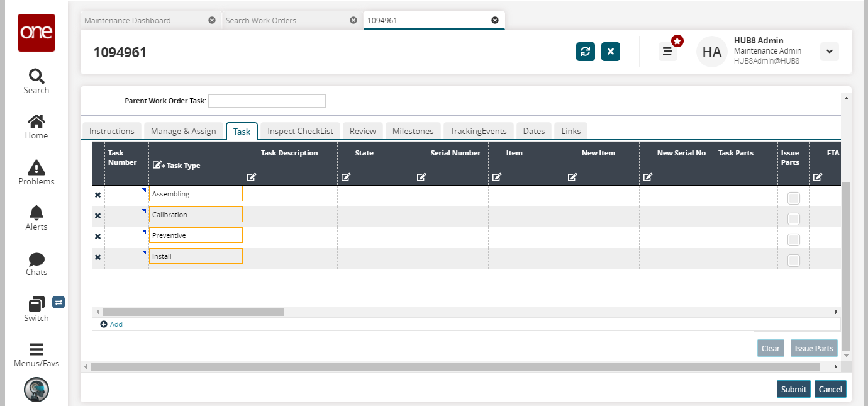This screenshot has height=406, width=868.
Task: Open the hamburger menu near user avatar
Action: 667,52
